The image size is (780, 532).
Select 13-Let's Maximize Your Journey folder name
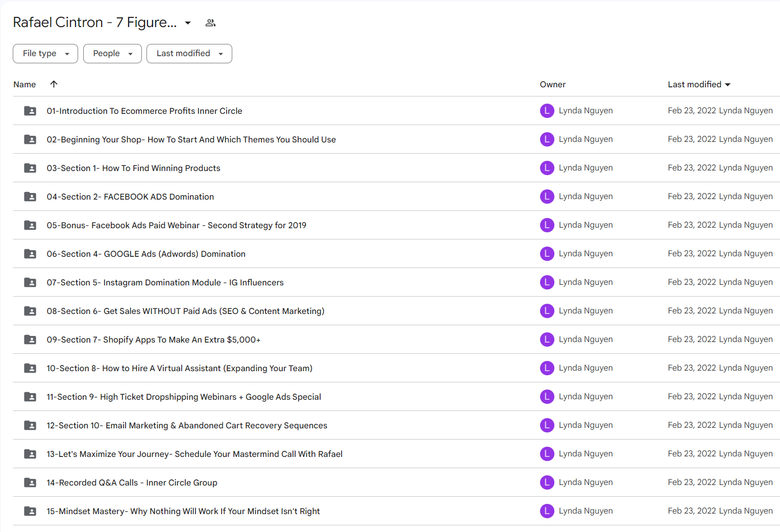point(194,454)
